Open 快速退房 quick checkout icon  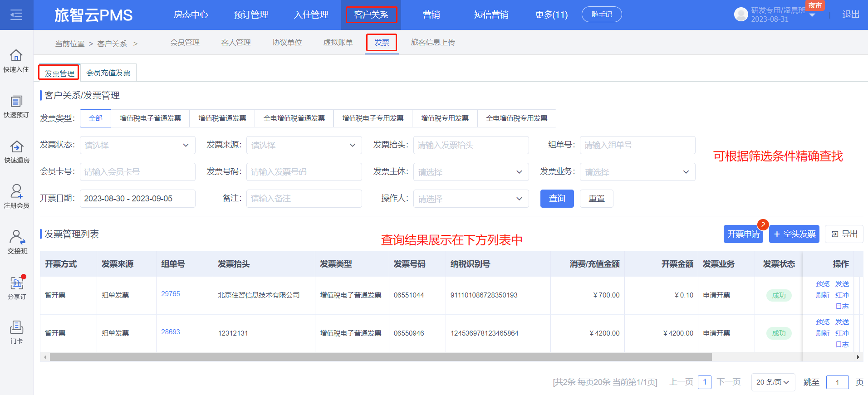coord(16,152)
